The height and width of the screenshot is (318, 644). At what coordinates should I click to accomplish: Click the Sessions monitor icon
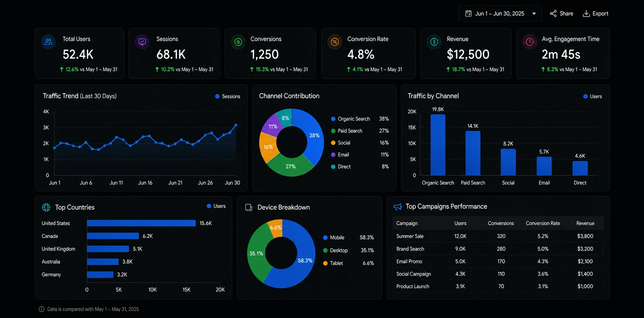142,42
